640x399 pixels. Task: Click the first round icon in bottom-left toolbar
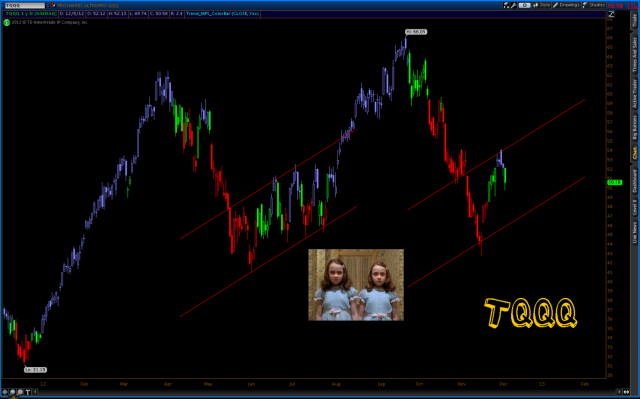(x=5, y=392)
